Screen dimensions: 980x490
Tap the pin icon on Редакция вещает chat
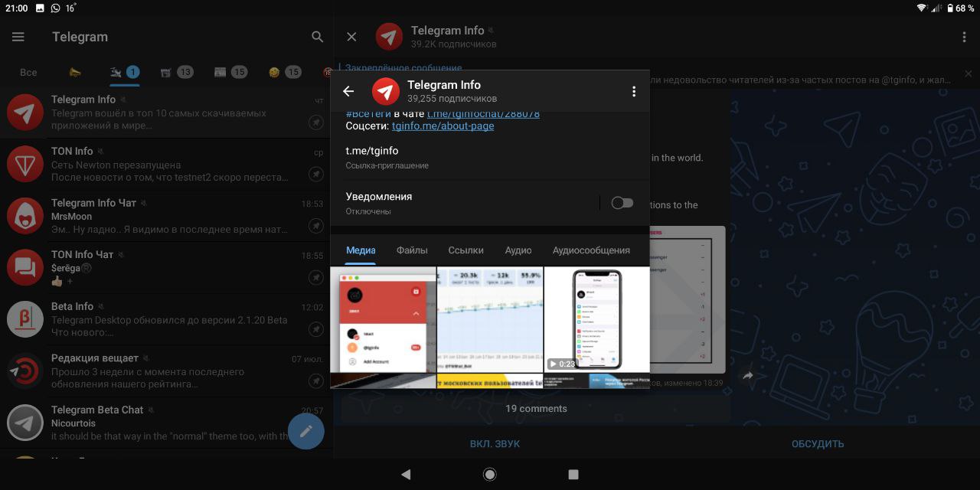coord(316,381)
